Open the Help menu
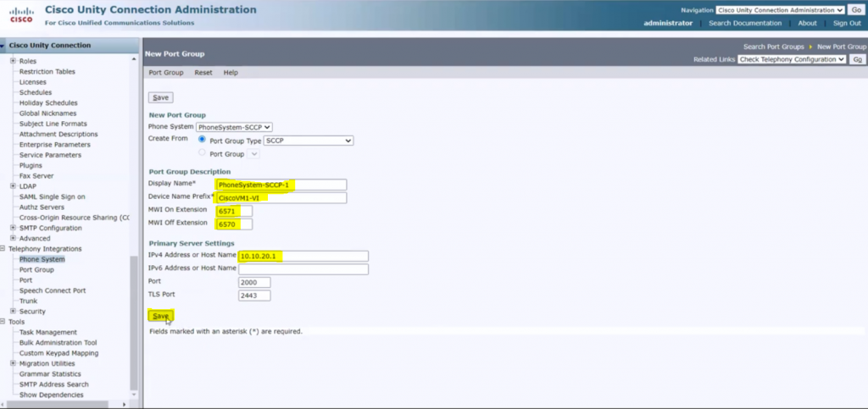The width and height of the screenshot is (868, 409). point(231,73)
